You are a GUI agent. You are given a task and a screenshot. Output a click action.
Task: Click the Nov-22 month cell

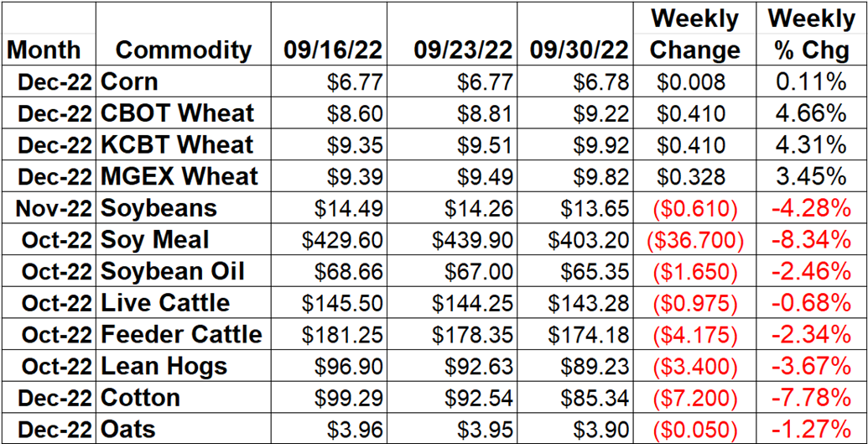[49, 208]
